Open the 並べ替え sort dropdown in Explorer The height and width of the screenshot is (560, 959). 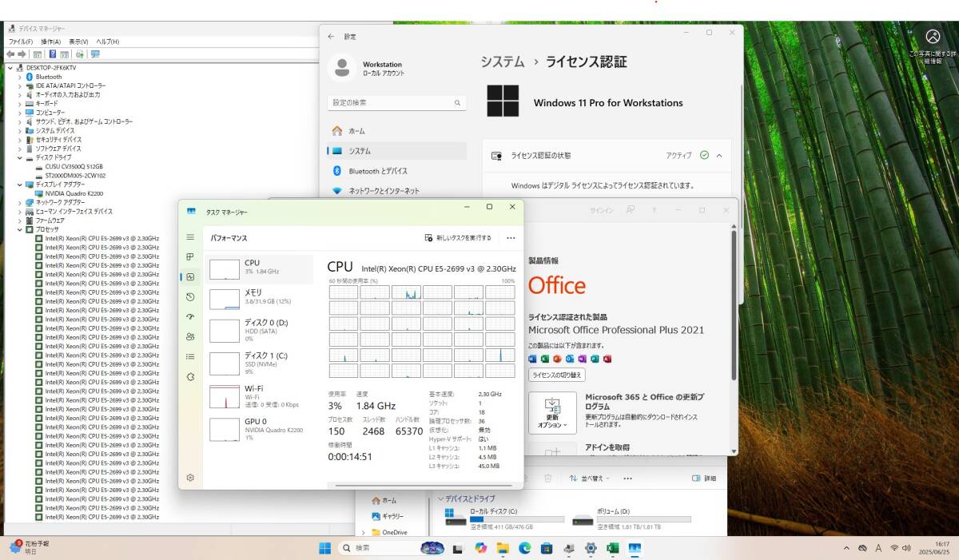click(x=590, y=478)
